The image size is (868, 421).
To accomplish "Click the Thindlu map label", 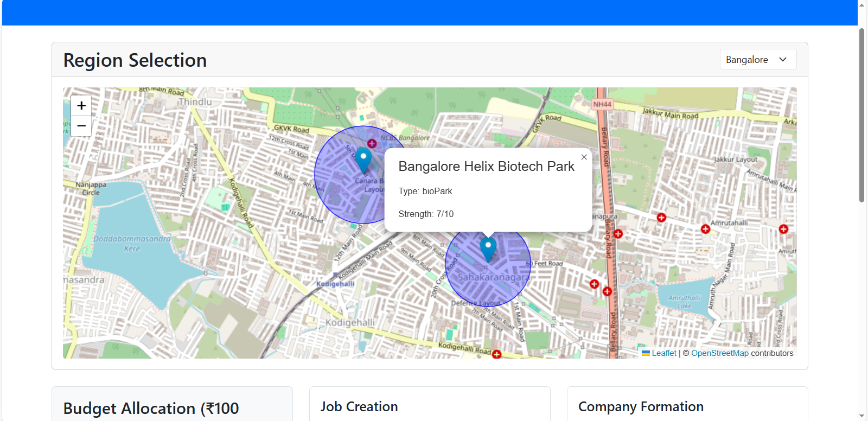I will point(195,101).
